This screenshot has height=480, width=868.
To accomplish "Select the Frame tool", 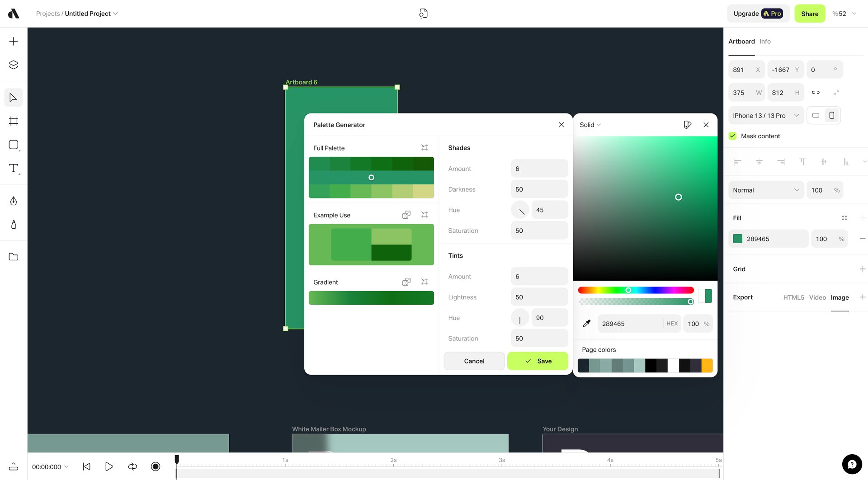I will click(13, 121).
